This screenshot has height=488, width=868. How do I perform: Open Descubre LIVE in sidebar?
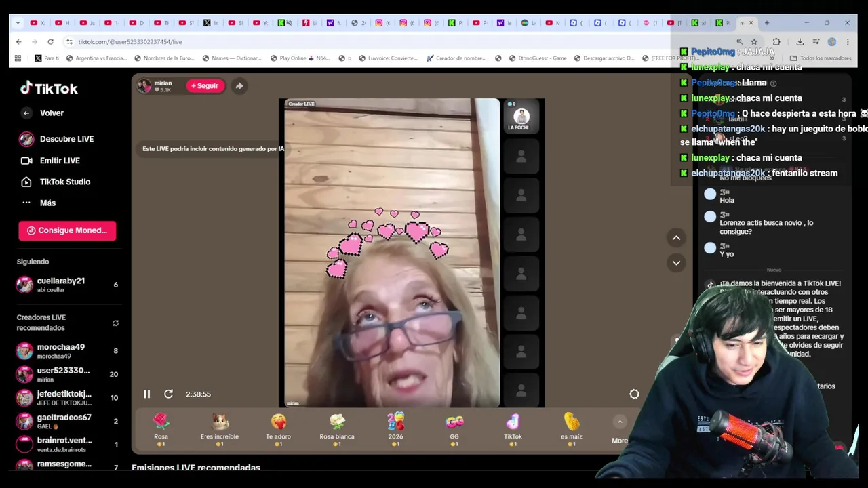tap(57, 139)
